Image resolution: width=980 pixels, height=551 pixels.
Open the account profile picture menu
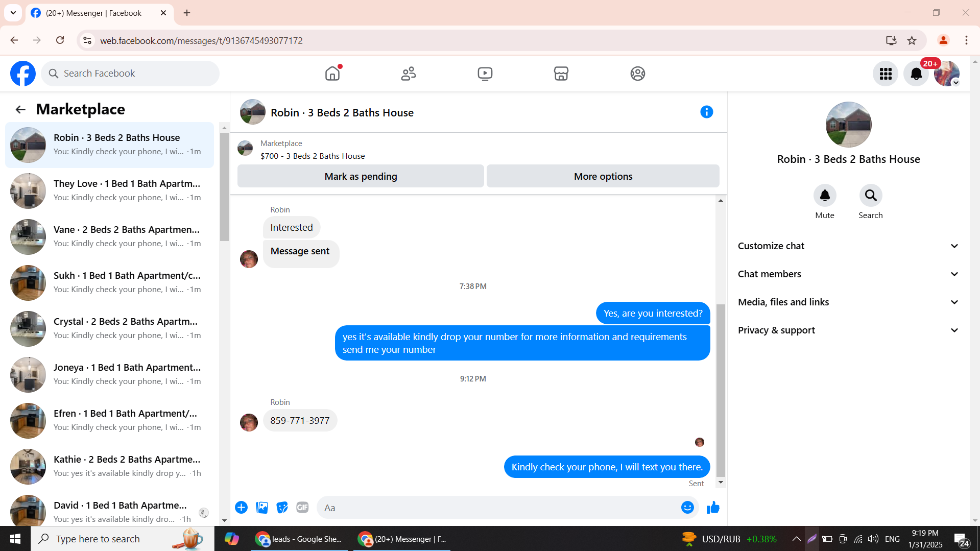click(947, 74)
